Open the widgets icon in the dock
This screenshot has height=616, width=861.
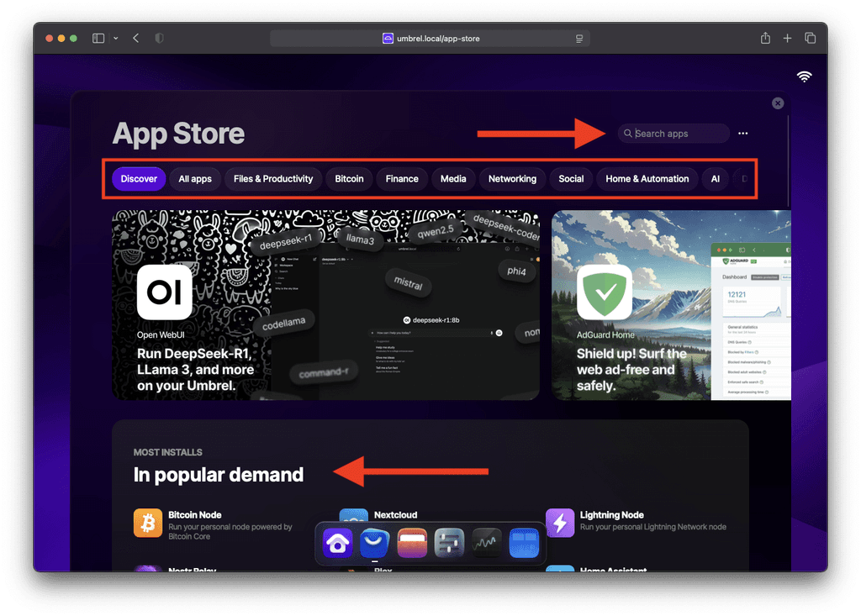point(524,544)
